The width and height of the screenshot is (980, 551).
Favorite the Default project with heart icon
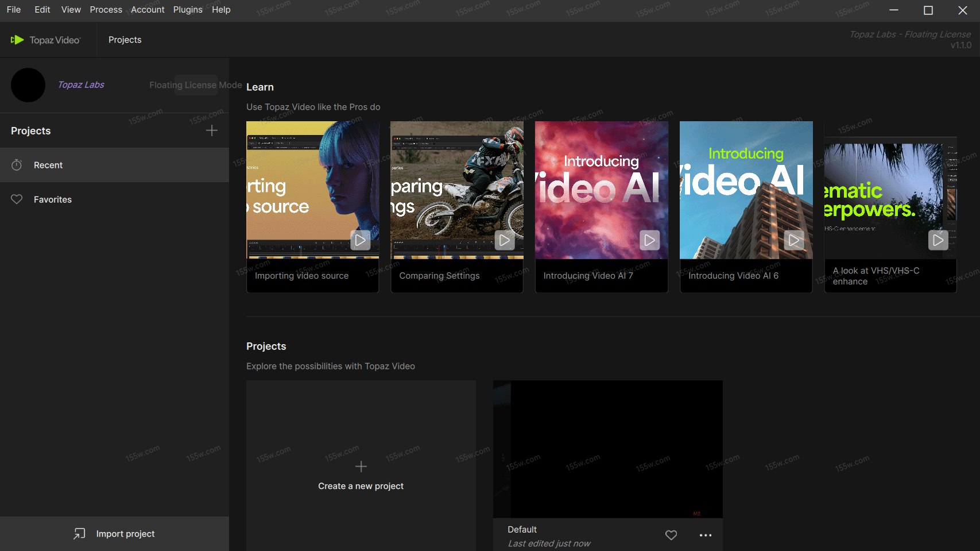[671, 535]
